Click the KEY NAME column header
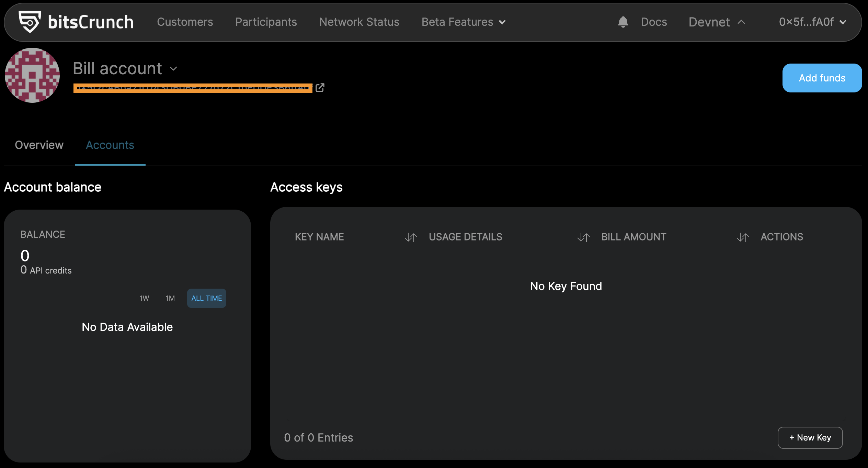Viewport: 868px width, 468px height. (319, 237)
